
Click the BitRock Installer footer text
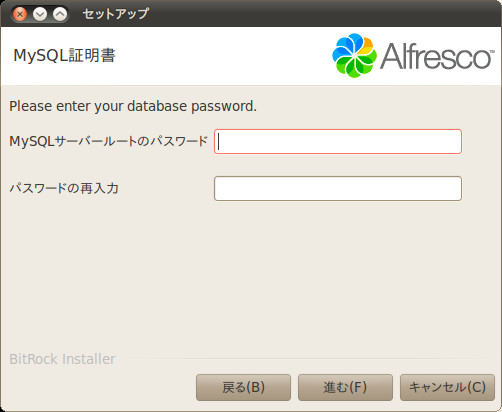tap(62, 359)
